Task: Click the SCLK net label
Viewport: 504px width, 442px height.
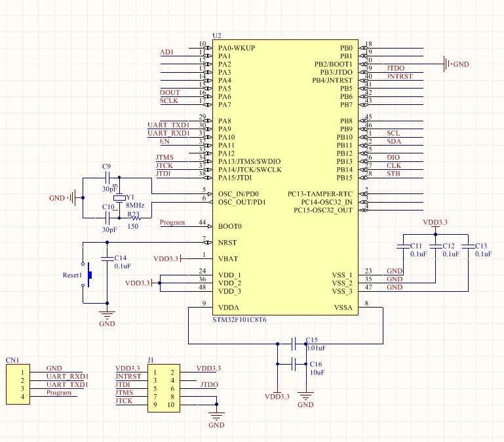Action: tap(168, 101)
